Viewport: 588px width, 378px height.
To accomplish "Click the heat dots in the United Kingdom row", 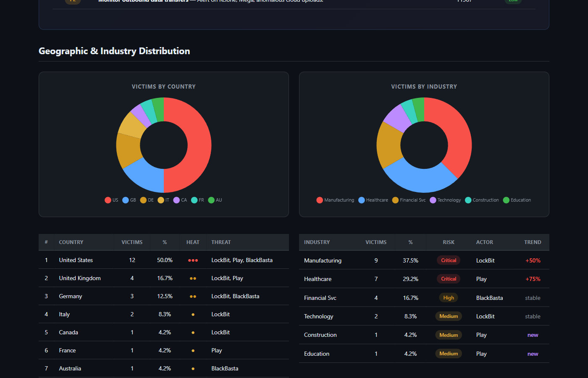I will [193, 278].
